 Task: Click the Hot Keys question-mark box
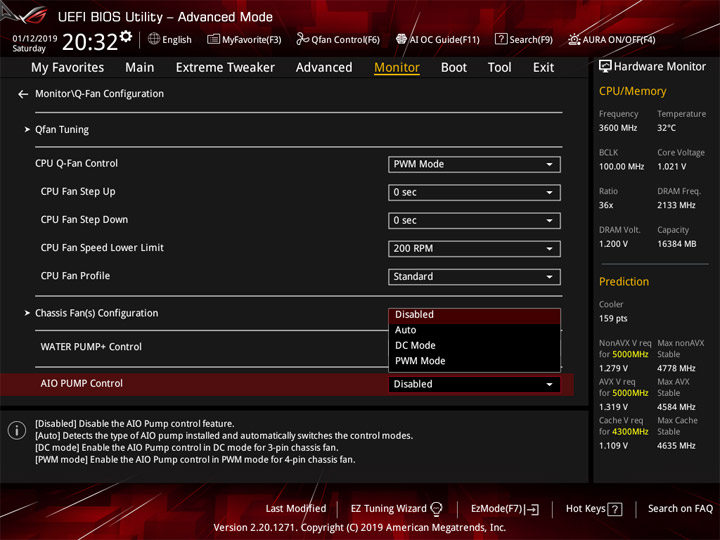click(614, 509)
